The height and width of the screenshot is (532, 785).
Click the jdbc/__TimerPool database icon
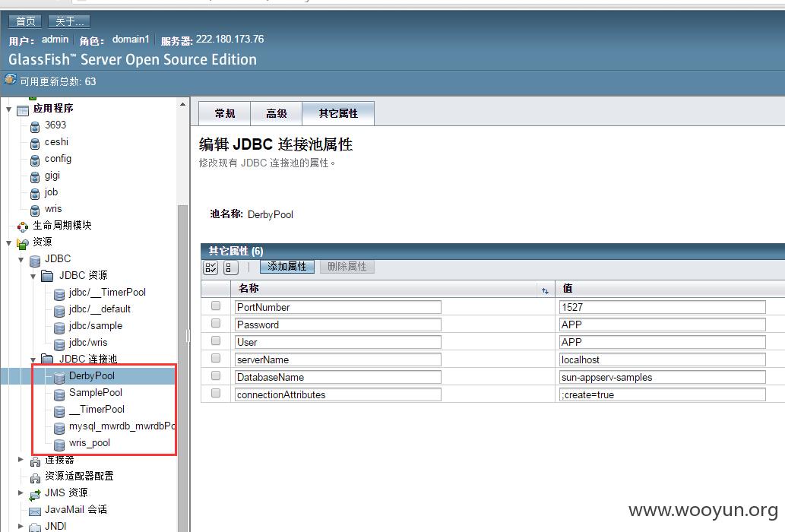[x=59, y=294]
